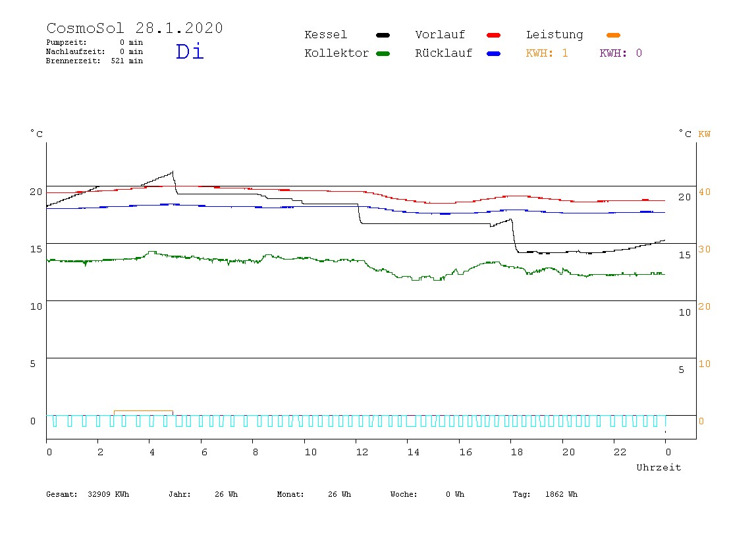Click the black Kessel legend swatch
This screenshot has width=756, height=535.
pyautogui.click(x=383, y=35)
